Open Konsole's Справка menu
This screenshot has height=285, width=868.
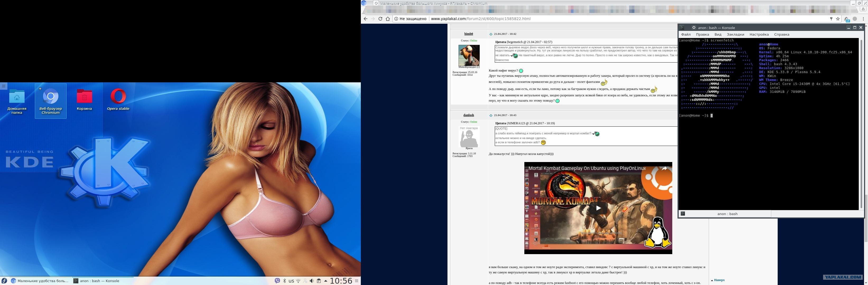click(781, 34)
